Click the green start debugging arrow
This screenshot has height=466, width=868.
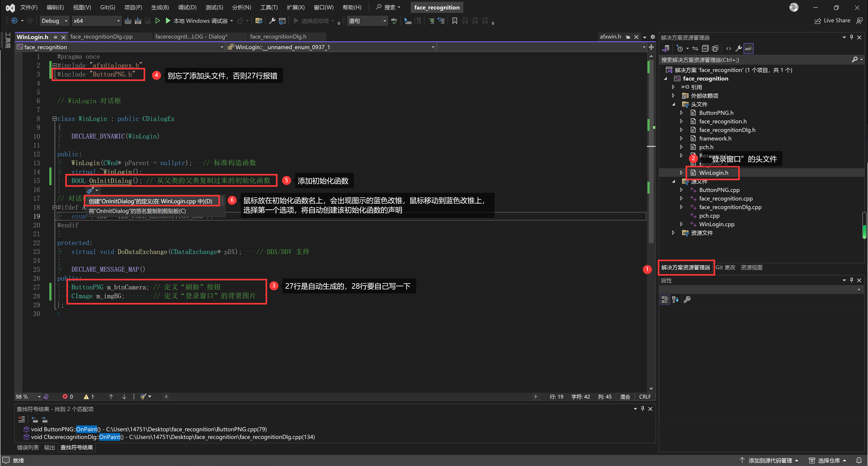point(168,21)
